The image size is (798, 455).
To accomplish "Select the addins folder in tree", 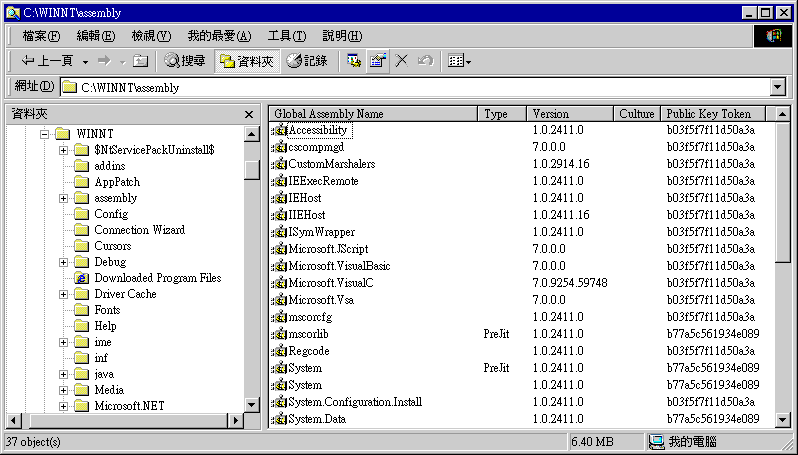I will (109, 166).
